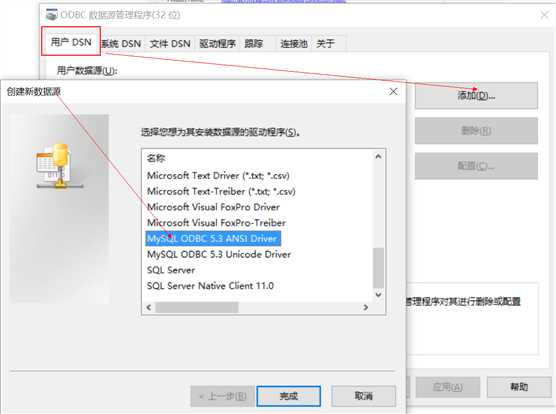Open the 连接池 tab
This screenshot has height=414, width=556.
click(294, 44)
